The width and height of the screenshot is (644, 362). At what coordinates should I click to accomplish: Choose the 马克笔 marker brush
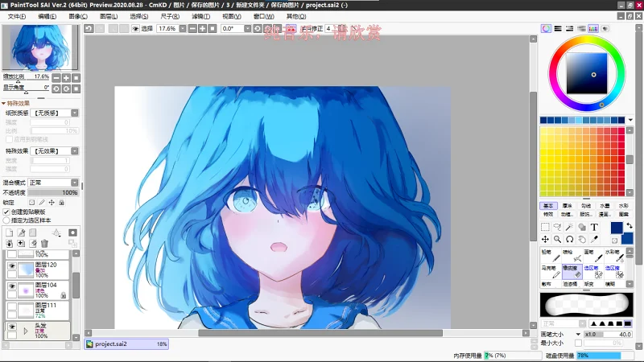(551, 271)
